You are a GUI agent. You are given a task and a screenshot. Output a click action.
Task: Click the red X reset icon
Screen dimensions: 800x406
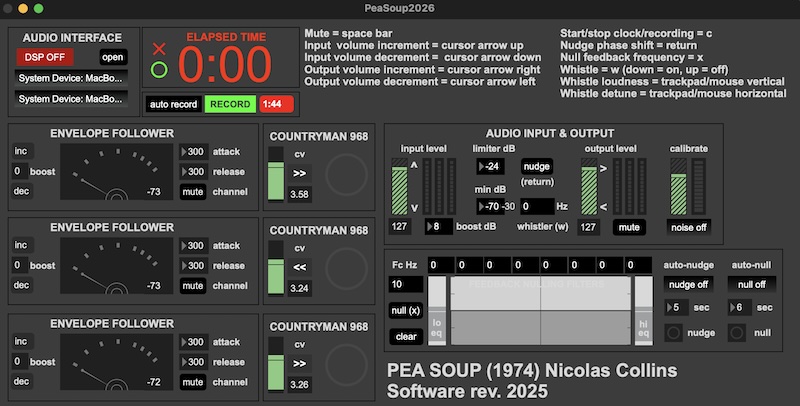[x=158, y=48]
